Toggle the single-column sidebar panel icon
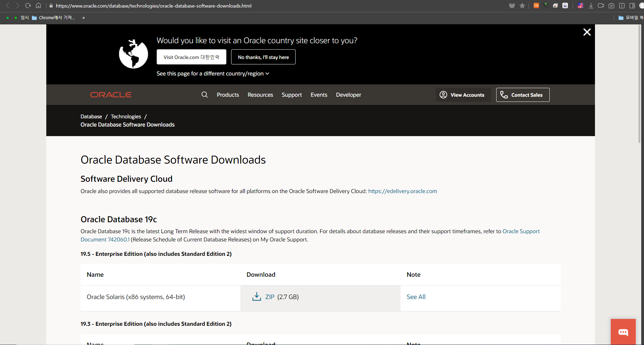This screenshot has width=644, height=345. pyautogui.click(x=622, y=5)
